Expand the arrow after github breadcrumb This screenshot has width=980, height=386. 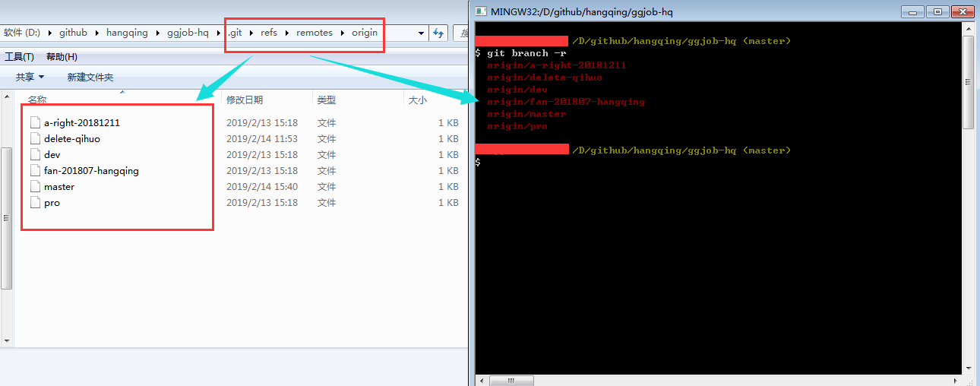coord(97,33)
